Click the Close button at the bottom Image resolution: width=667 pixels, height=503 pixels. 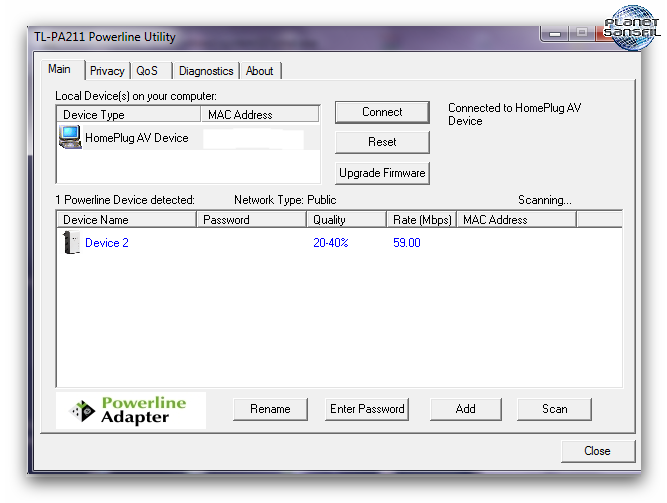tap(597, 451)
